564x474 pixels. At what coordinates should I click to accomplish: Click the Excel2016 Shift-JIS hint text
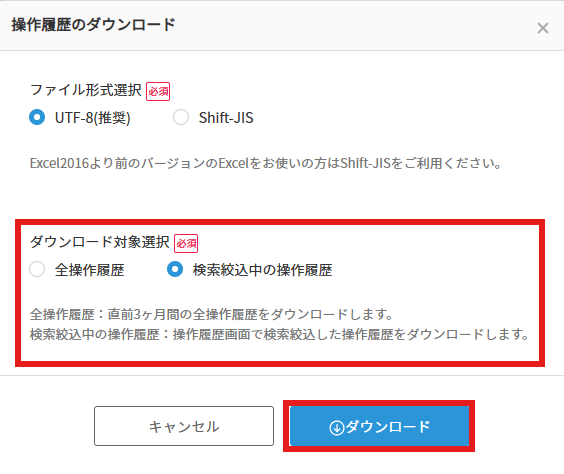click(x=265, y=163)
